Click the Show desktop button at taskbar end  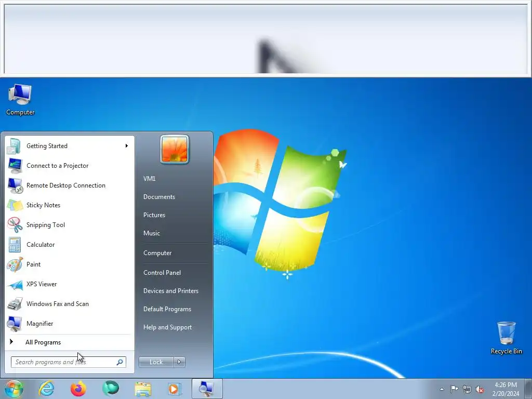(x=528, y=389)
